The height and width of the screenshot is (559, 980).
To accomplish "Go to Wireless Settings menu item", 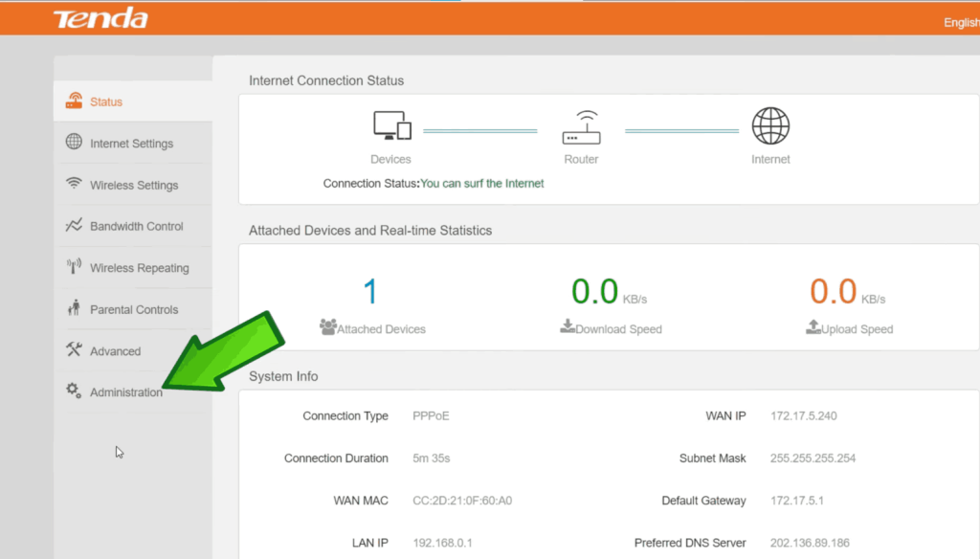I will click(x=134, y=185).
